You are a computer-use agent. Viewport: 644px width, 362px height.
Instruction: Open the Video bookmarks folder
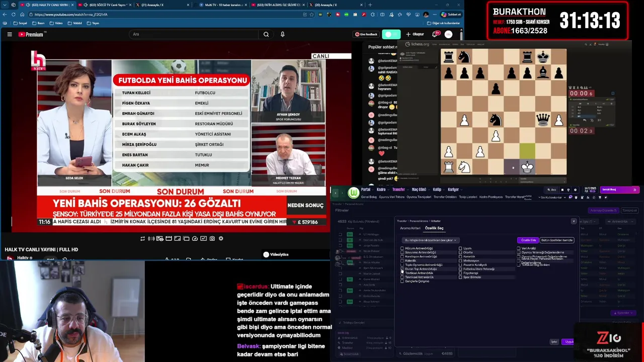tap(57, 23)
